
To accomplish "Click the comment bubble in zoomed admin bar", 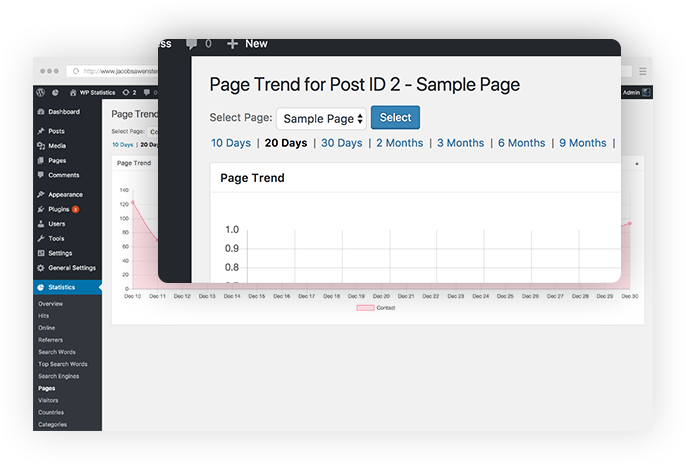I will (191, 44).
